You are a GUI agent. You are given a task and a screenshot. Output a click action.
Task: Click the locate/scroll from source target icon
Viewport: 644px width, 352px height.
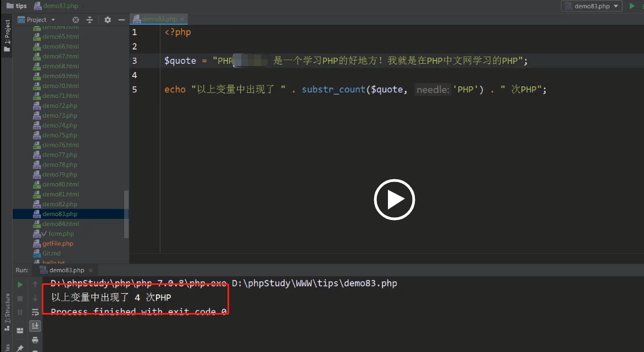point(76,20)
